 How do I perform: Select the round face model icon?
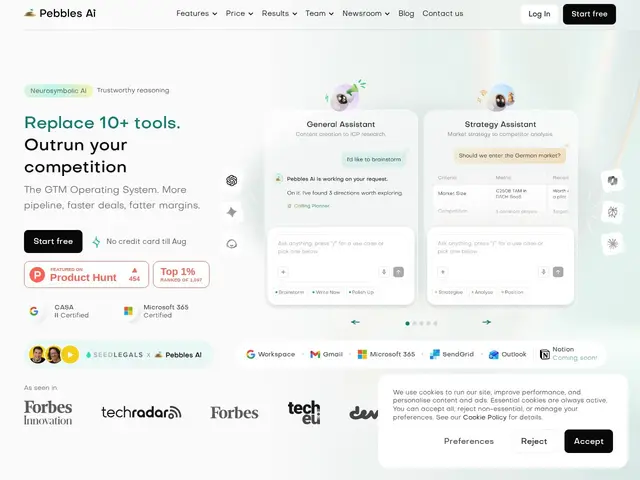[231, 244]
